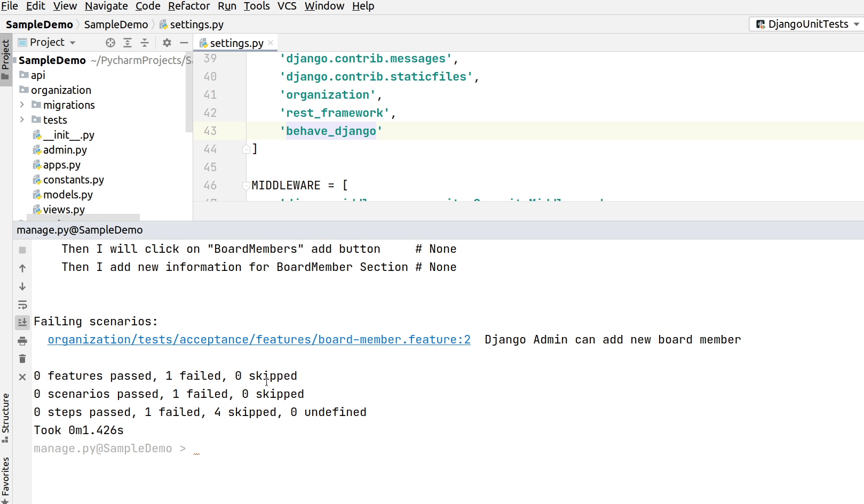Screen dimensions: 864x504
Task: Open the board-member.feature failure link
Action: [259, 340]
